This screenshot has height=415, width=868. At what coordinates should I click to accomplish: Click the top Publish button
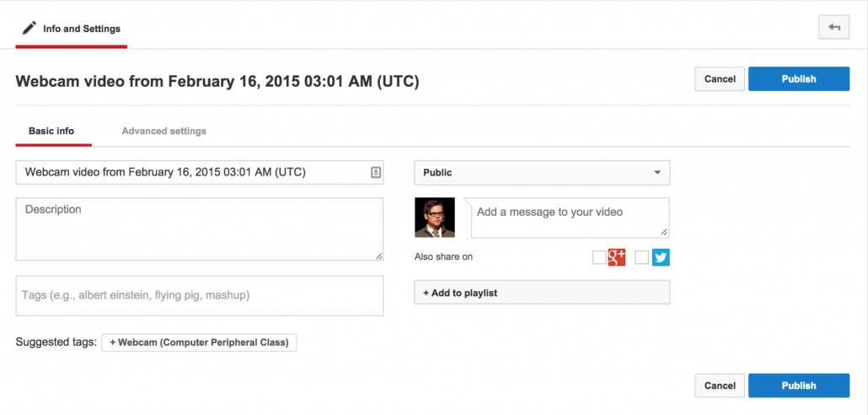(799, 78)
